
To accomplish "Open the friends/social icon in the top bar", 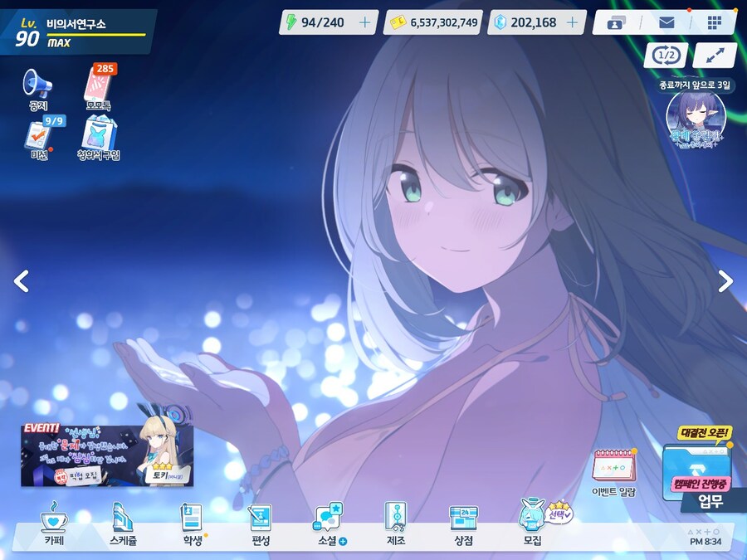I will click(616, 22).
